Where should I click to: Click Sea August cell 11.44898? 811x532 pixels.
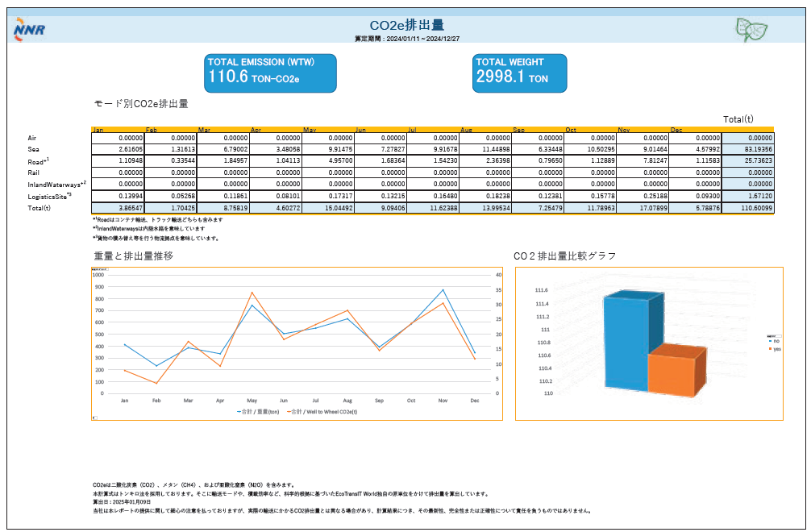pyautogui.click(x=485, y=149)
